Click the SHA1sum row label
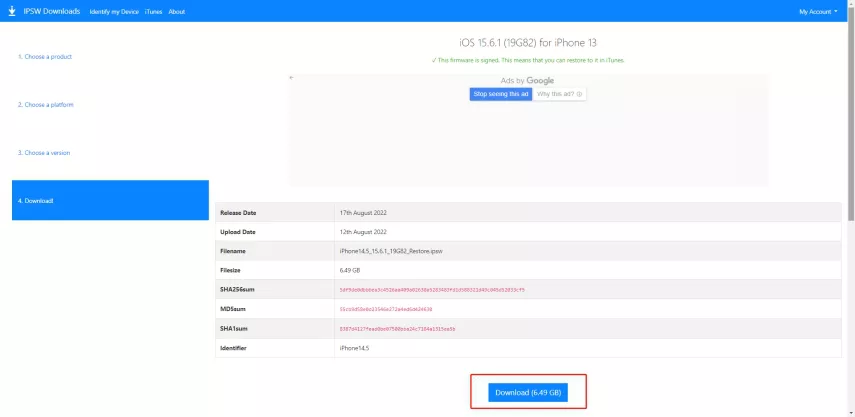 point(234,329)
